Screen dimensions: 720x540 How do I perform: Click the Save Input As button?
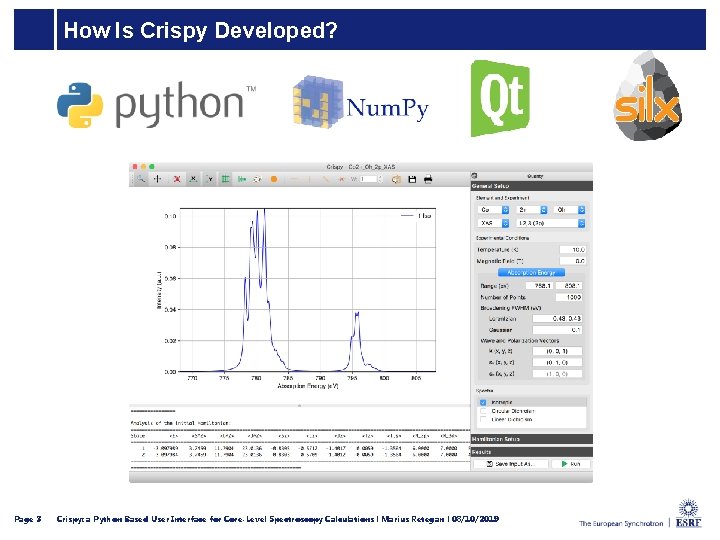coord(511,464)
